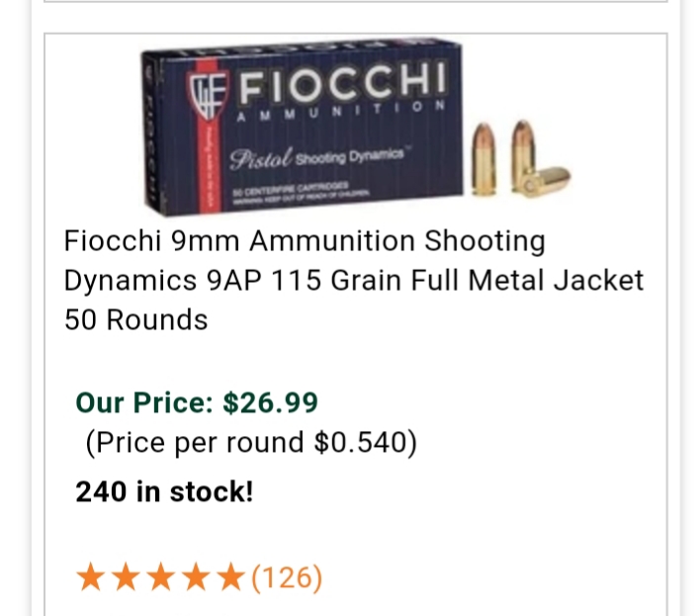This screenshot has width=700, height=616.
Task: Click the "Dynamics 9AP 115 Grain" title line
Action: (232, 281)
